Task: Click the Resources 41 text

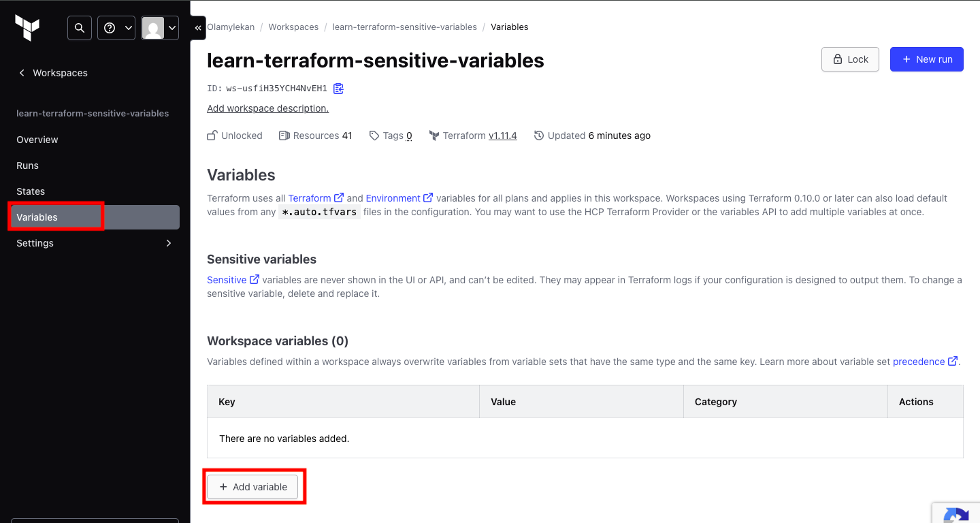Action: pyautogui.click(x=322, y=136)
